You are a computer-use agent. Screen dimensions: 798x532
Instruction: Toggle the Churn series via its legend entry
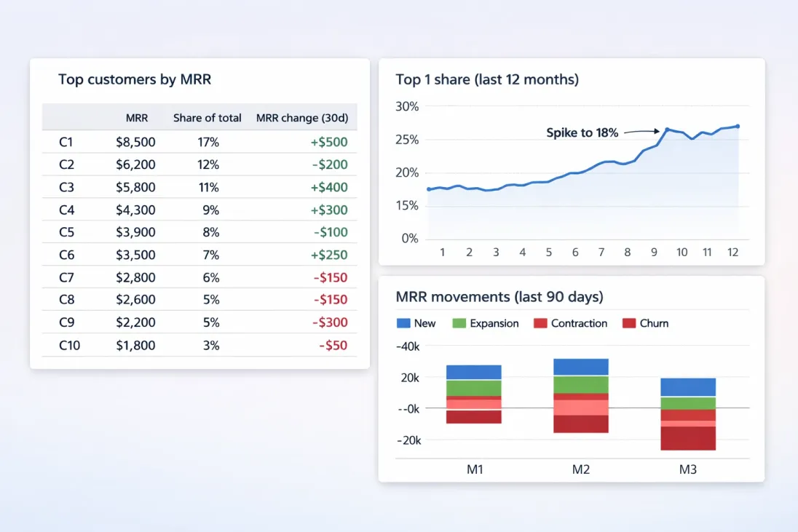point(645,323)
